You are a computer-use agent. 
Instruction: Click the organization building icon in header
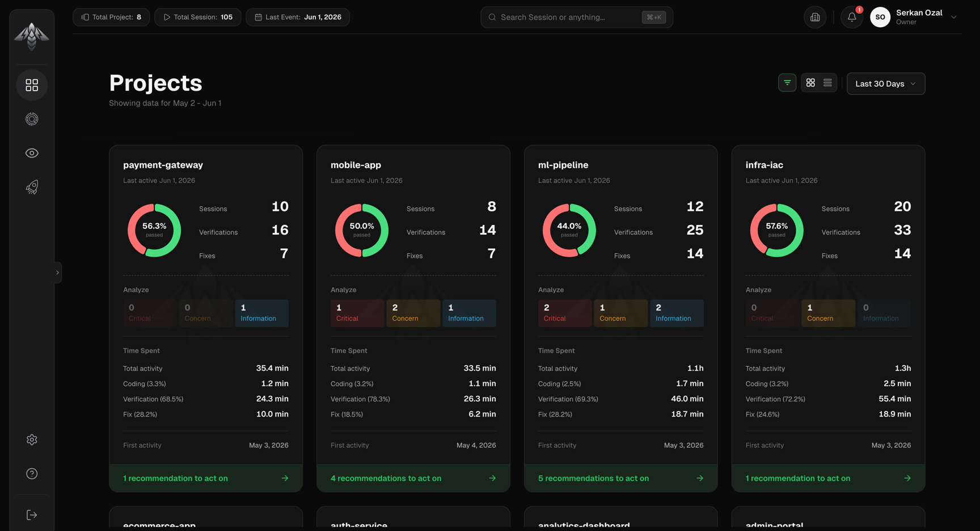coord(815,17)
